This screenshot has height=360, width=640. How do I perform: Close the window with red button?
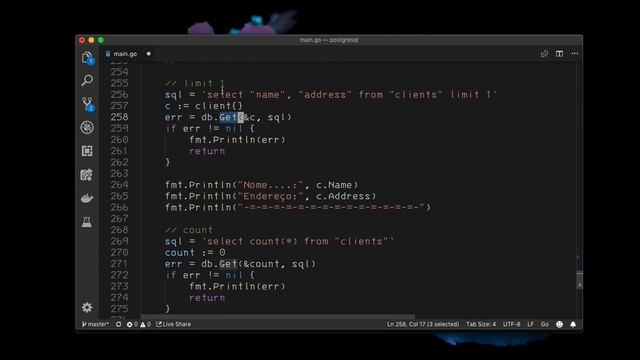82,40
